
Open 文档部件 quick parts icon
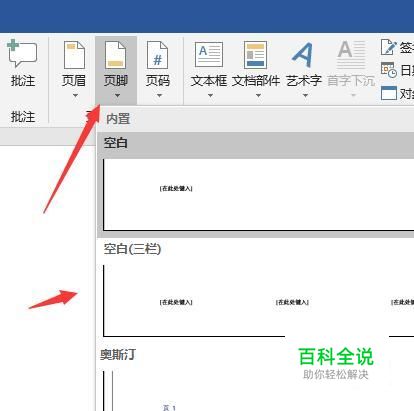coord(255,55)
